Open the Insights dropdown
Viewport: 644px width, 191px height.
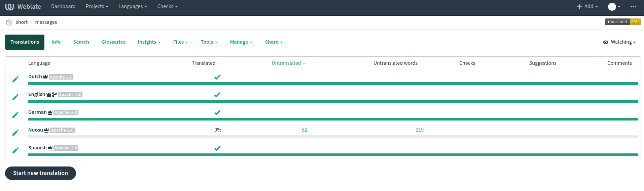click(149, 42)
